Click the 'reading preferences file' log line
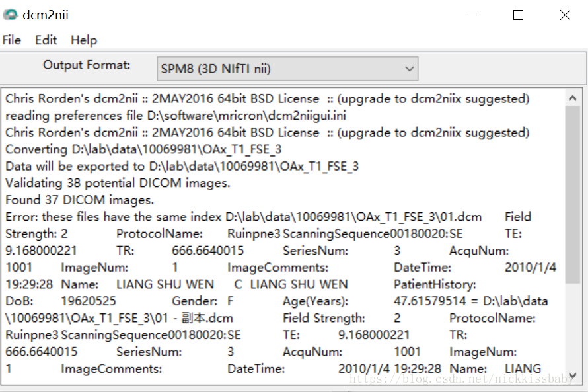The height and width of the screenshot is (392, 588). 176,116
